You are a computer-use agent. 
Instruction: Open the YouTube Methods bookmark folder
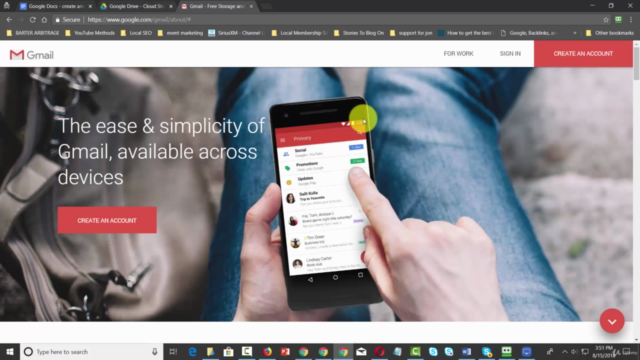pos(90,33)
